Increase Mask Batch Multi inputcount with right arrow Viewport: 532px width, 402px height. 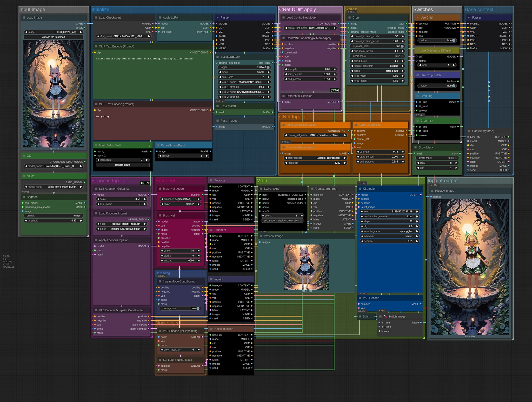tap(147, 160)
